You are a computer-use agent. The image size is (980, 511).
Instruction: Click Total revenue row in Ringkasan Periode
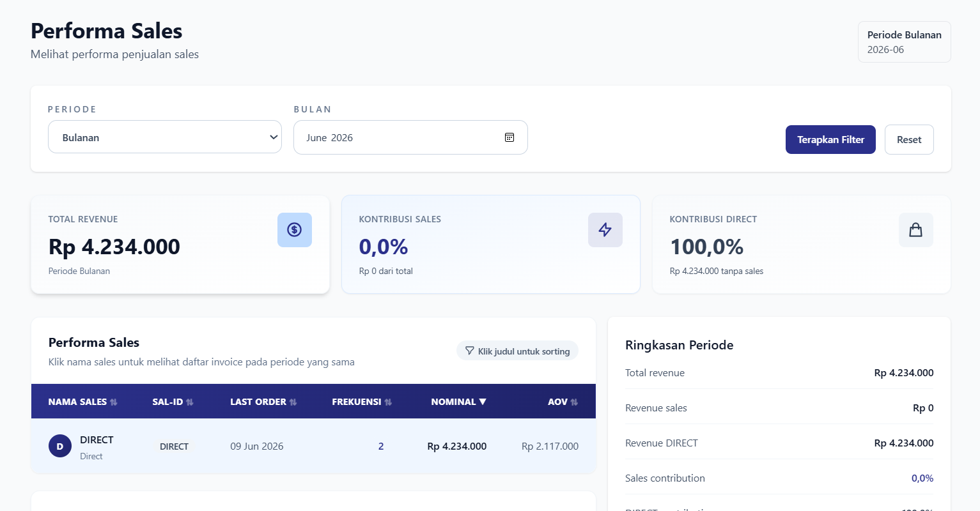tap(779, 372)
